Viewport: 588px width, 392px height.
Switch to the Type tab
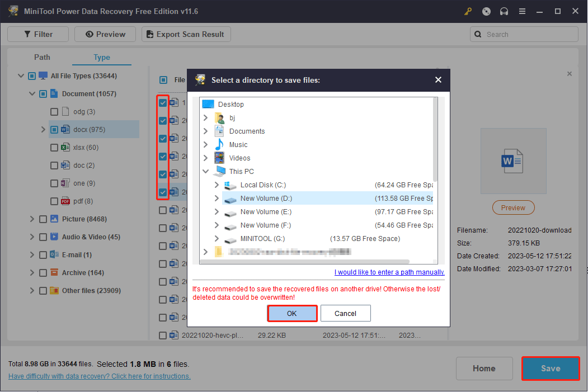click(x=102, y=57)
